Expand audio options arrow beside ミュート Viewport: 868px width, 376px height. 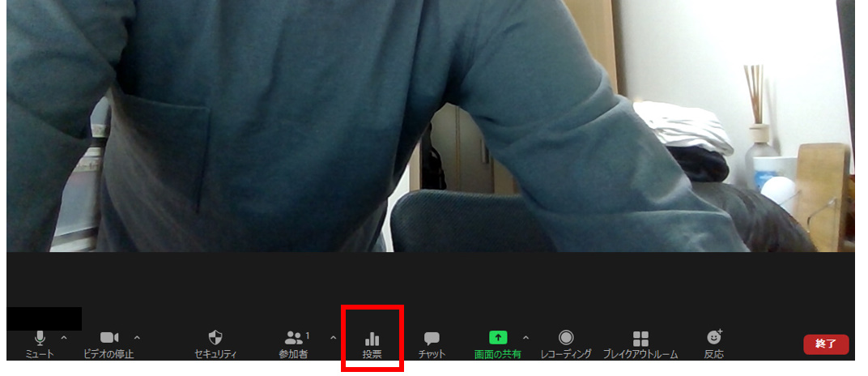[64, 337]
